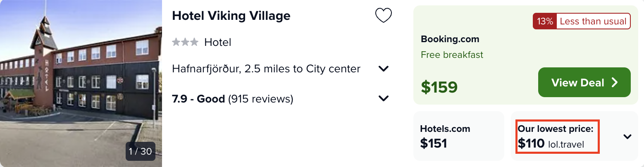Click the red 13% discount tag
Image resolution: width=644 pixels, height=167 pixels.
(545, 21)
